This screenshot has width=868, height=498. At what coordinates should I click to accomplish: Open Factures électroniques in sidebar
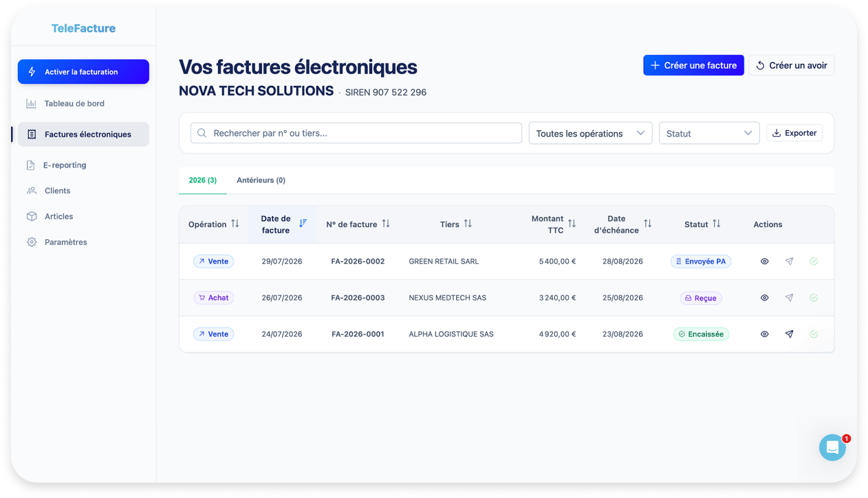[x=83, y=134]
